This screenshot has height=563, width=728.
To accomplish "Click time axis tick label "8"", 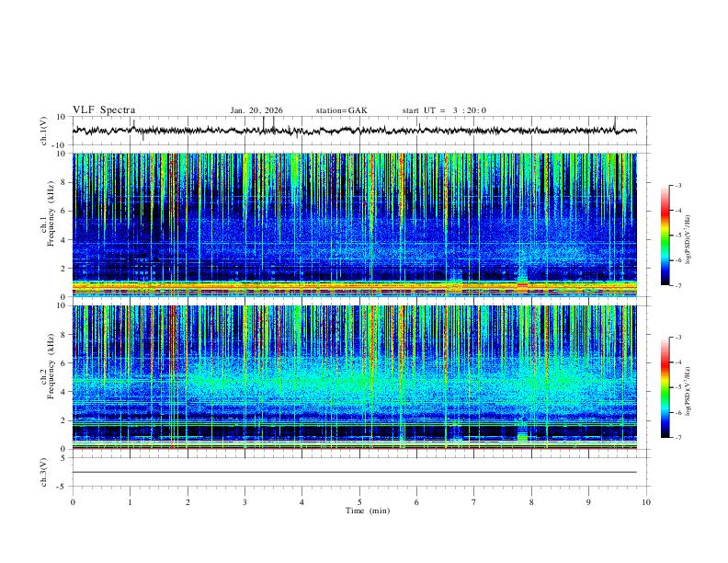I will pos(531,502).
